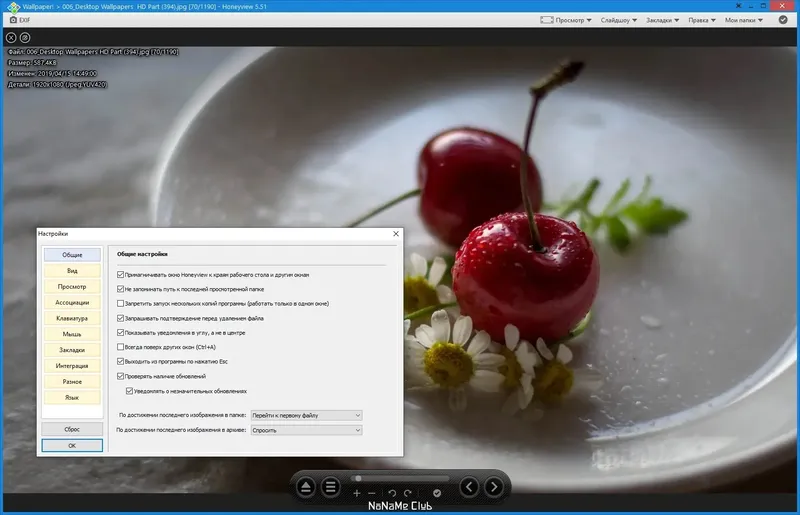Toggle snap Honeyview window to desktop edges
The image size is (800, 515).
point(120,275)
